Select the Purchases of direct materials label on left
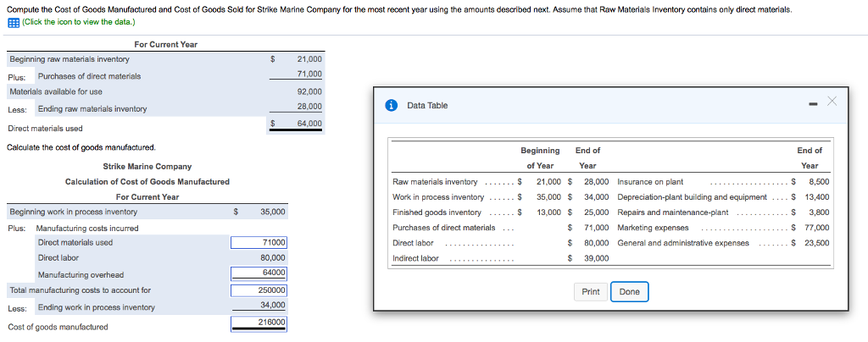The height and width of the screenshot is (342, 868). [89, 76]
